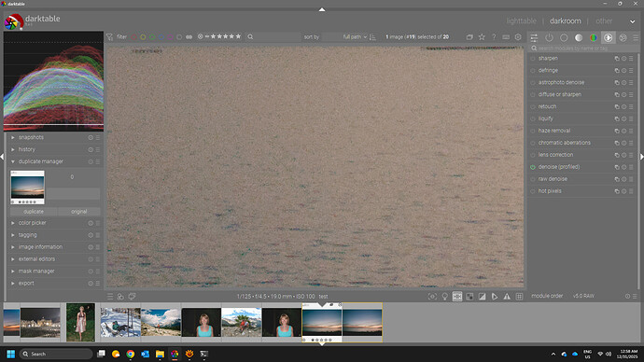Toggle softproofing icon
Image resolution: width=644 pixels, height=362 pixels.
495,297
